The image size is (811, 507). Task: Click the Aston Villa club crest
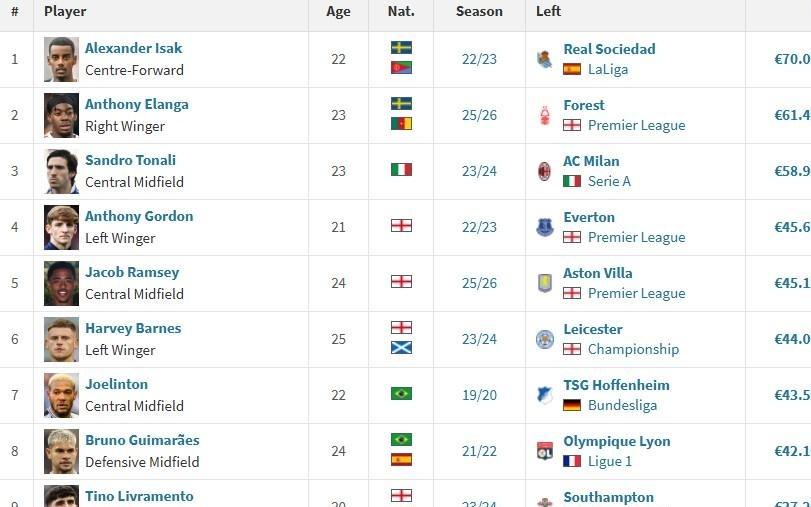(544, 283)
